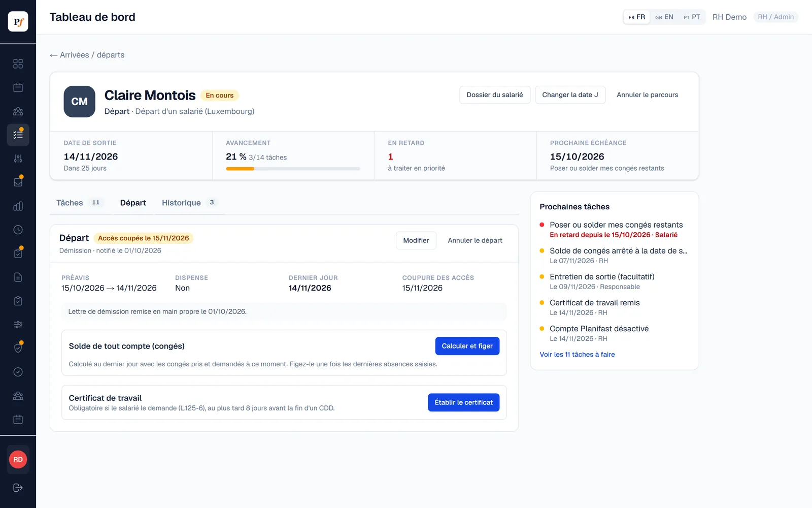Switch language to PT
Screen dimensions: 812x508
(x=692, y=17)
